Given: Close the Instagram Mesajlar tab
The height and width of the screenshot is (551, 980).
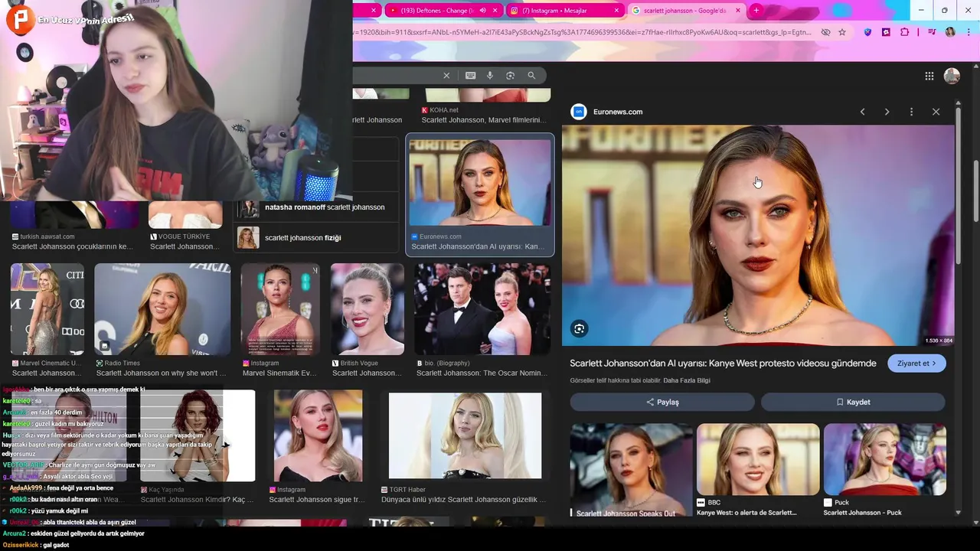Looking at the screenshot, I should click(x=616, y=11).
